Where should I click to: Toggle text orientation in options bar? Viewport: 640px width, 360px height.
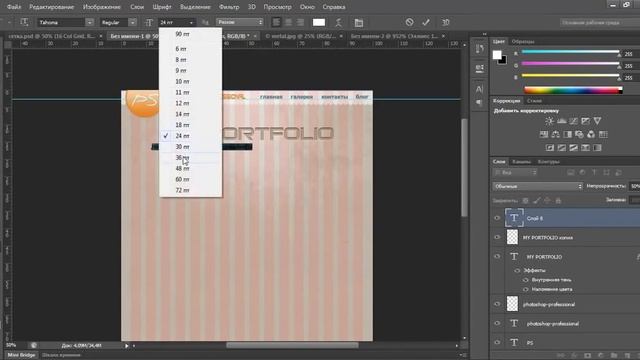(x=24, y=22)
